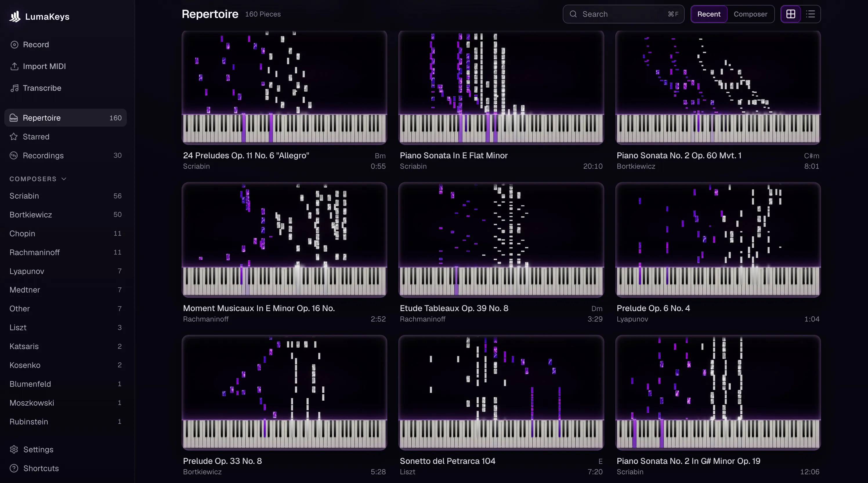Click the "C#m" key label

point(811,156)
